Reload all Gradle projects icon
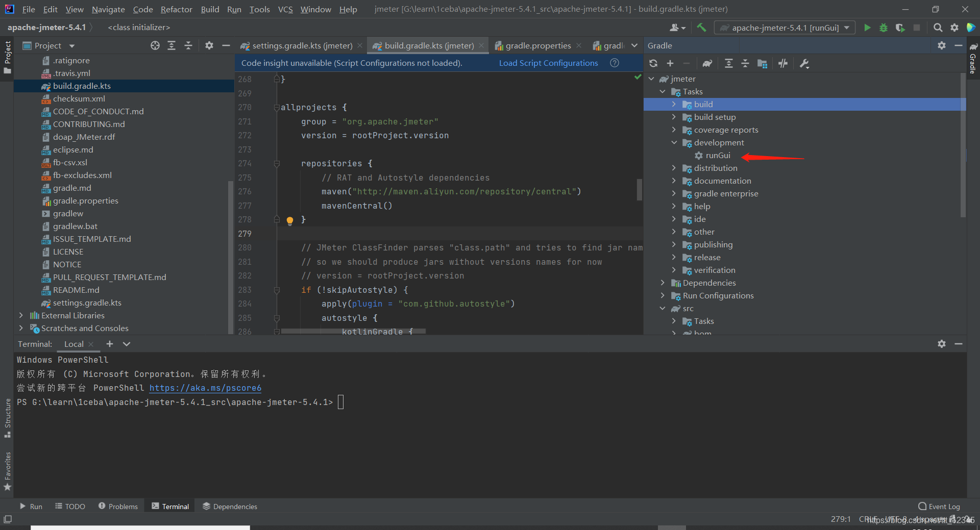The width and height of the screenshot is (980, 530). pos(653,63)
